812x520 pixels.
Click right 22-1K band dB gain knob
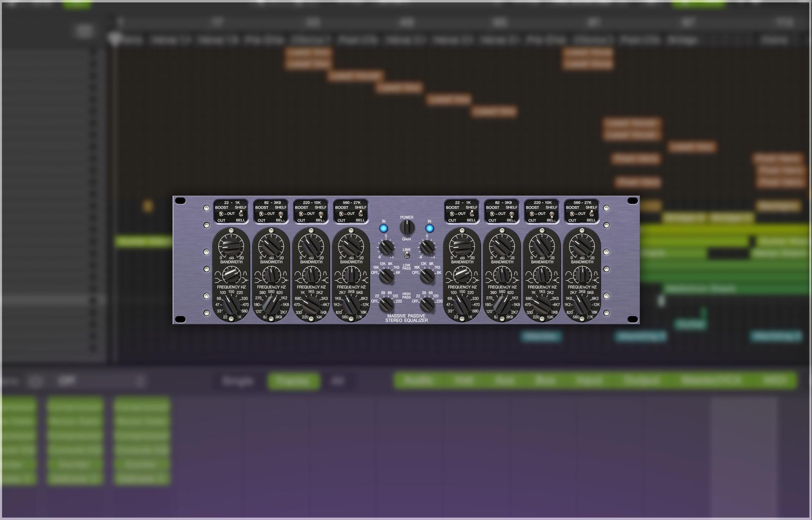[x=462, y=246]
